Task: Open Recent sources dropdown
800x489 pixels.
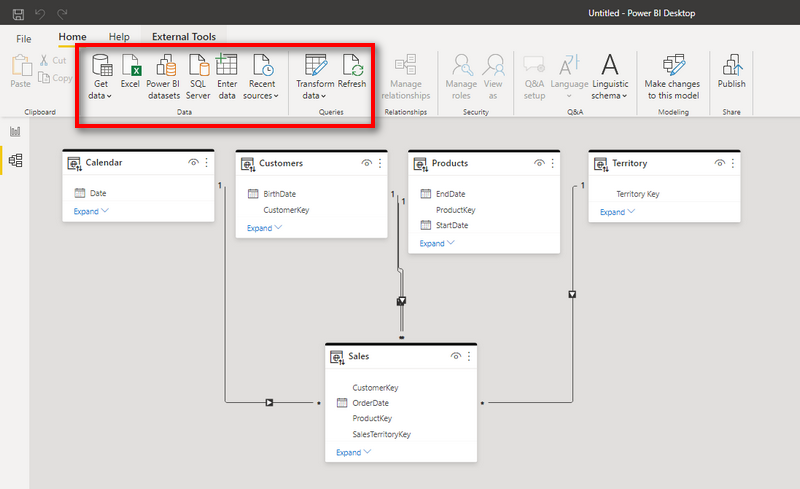Action: coord(261,77)
